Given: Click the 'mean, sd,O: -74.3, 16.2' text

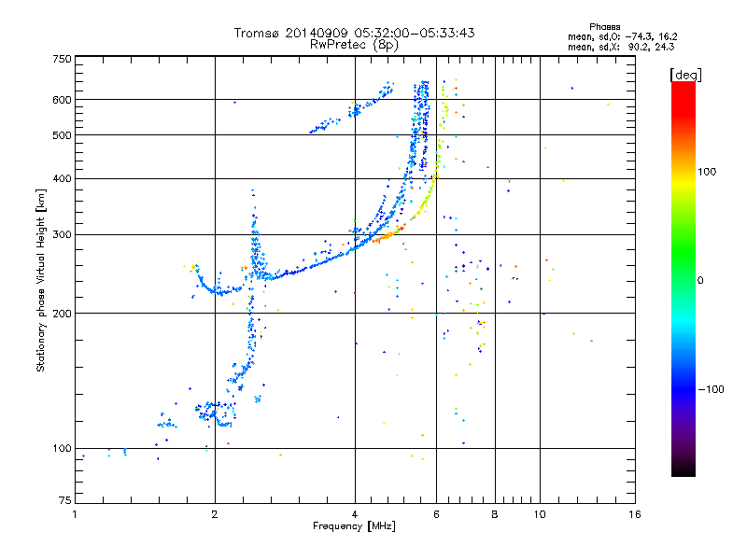Looking at the screenshot, I should [622, 36].
